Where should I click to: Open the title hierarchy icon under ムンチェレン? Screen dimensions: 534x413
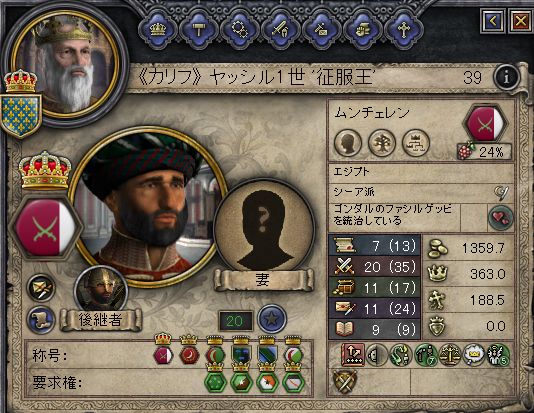pos(415,143)
